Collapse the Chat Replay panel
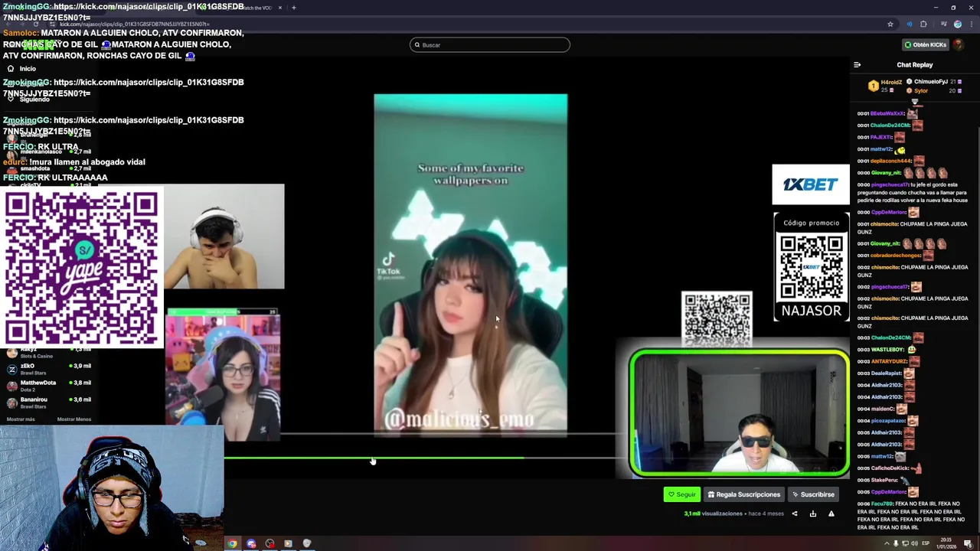Viewport: 980px width, 551px height. (857, 65)
